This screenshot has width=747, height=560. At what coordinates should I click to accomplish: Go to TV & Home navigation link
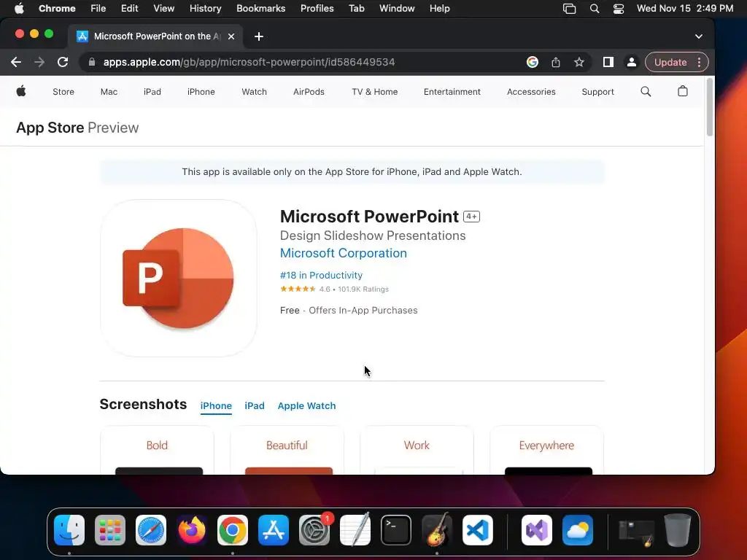coord(374,92)
